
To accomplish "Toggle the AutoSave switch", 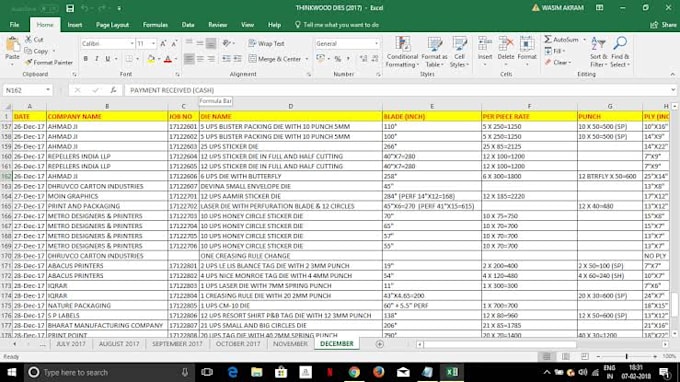I will (x=48, y=8).
